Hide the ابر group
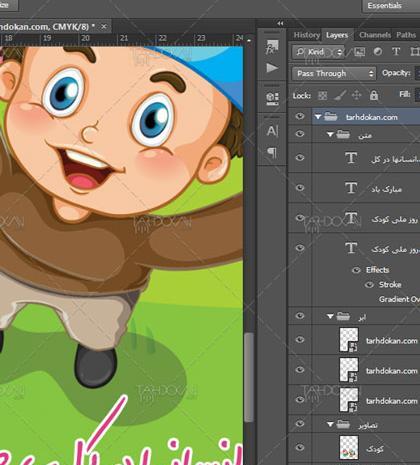 (300, 315)
